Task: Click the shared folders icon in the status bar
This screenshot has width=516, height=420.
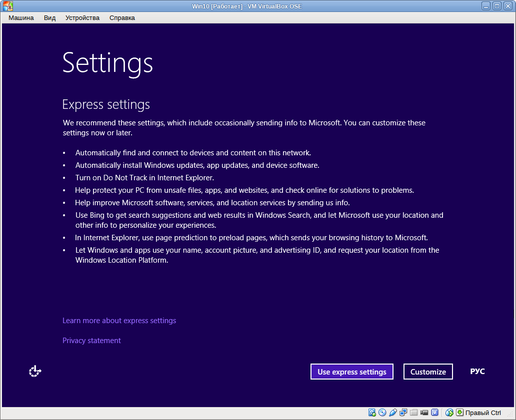Action: [x=413, y=413]
